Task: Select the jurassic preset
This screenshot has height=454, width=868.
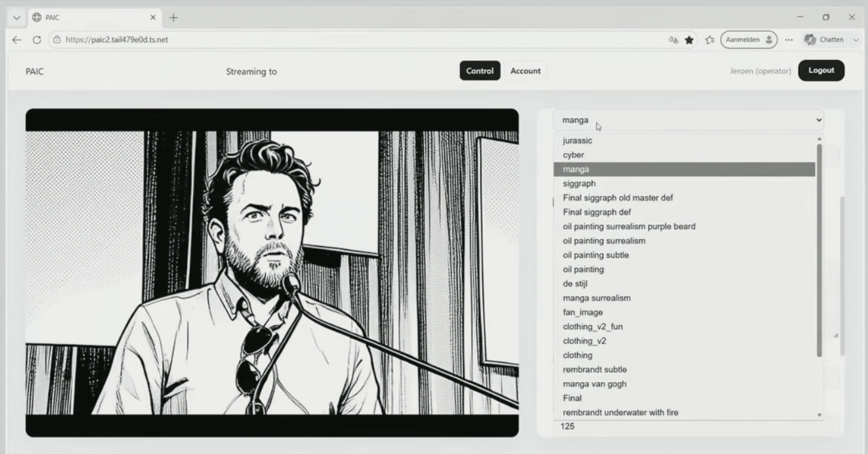Action: point(684,141)
